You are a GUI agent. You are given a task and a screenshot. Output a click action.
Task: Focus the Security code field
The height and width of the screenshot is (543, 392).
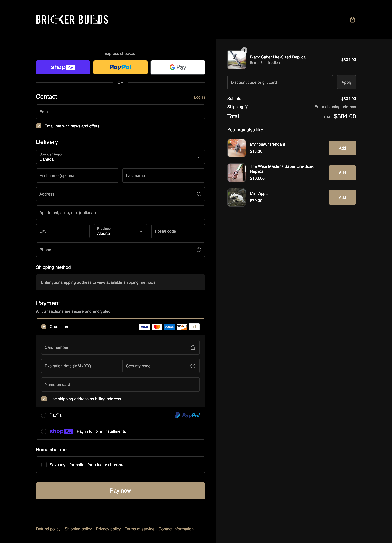(x=161, y=366)
